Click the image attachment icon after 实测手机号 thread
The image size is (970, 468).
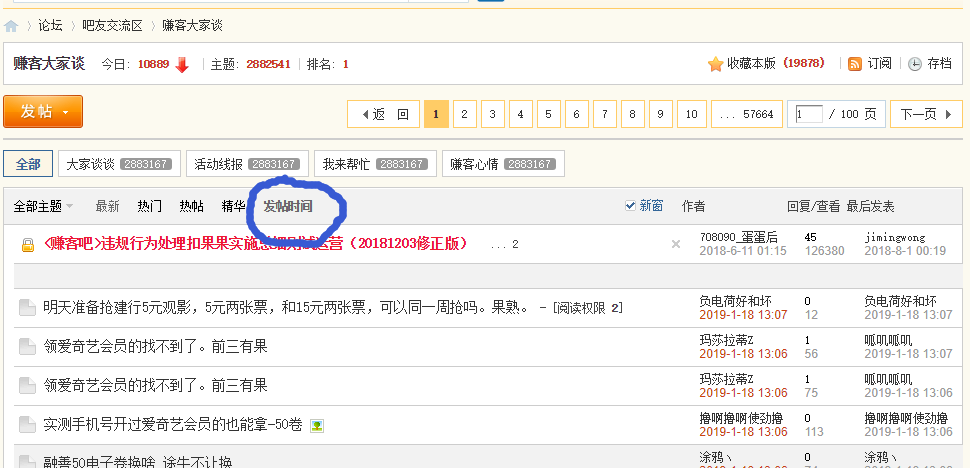coord(317,425)
